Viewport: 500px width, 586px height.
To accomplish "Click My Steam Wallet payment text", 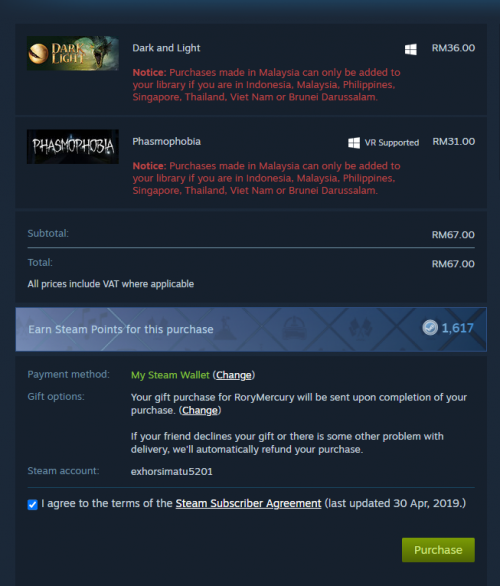I will (x=170, y=375).
